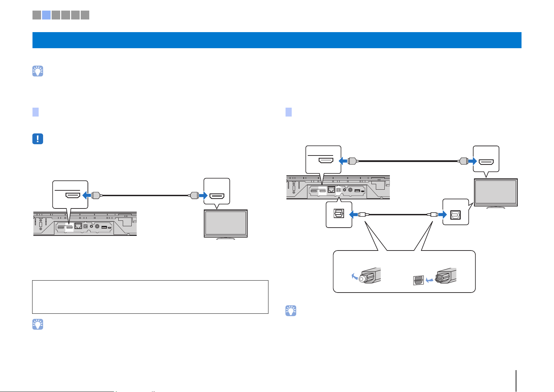Image resolution: width=554 pixels, height=392 pixels.
Task: Click the lightbulb tip icon below the blue header
Action: tap(38, 71)
